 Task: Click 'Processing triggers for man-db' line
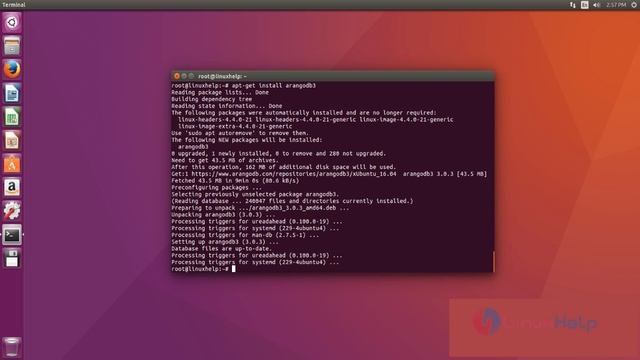pyautogui.click(x=245, y=235)
